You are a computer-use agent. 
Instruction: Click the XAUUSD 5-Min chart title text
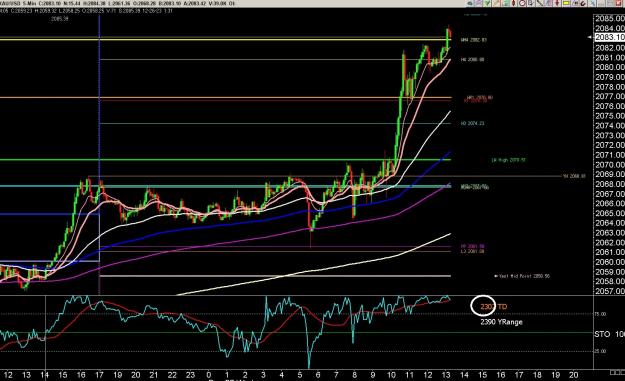click(17, 4)
